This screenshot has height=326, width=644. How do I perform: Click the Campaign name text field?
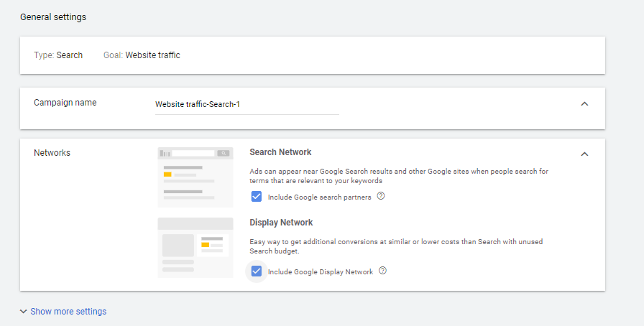coord(247,105)
